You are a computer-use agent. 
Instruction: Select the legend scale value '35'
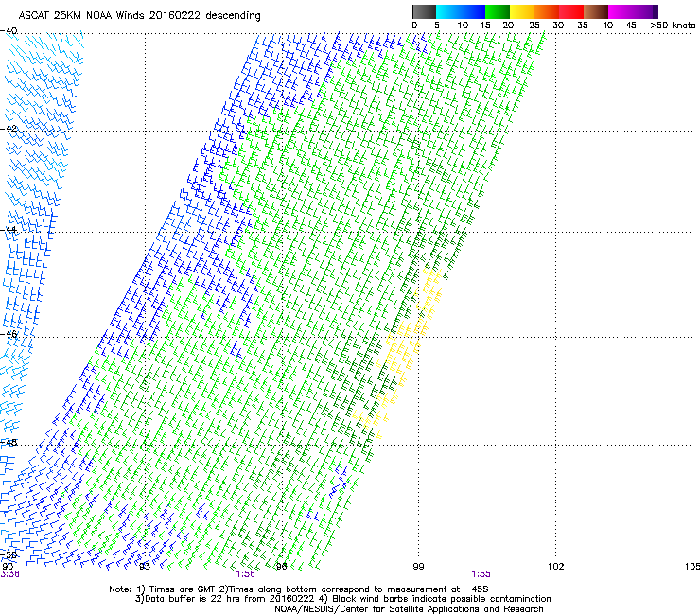[583, 26]
